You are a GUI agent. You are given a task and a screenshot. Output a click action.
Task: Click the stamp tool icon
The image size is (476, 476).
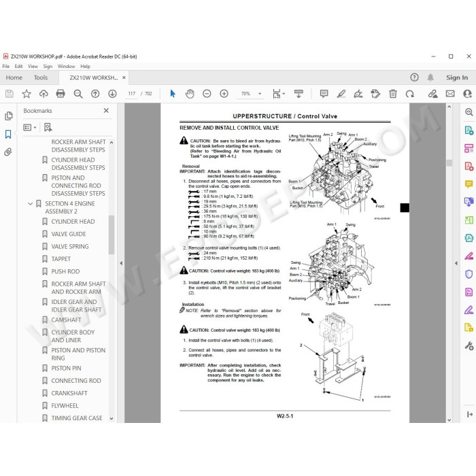pyautogui.click(x=375, y=94)
